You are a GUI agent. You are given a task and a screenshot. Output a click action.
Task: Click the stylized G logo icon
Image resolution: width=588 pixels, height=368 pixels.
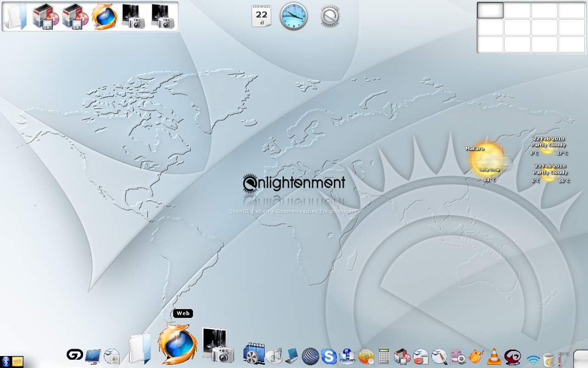[74, 355]
